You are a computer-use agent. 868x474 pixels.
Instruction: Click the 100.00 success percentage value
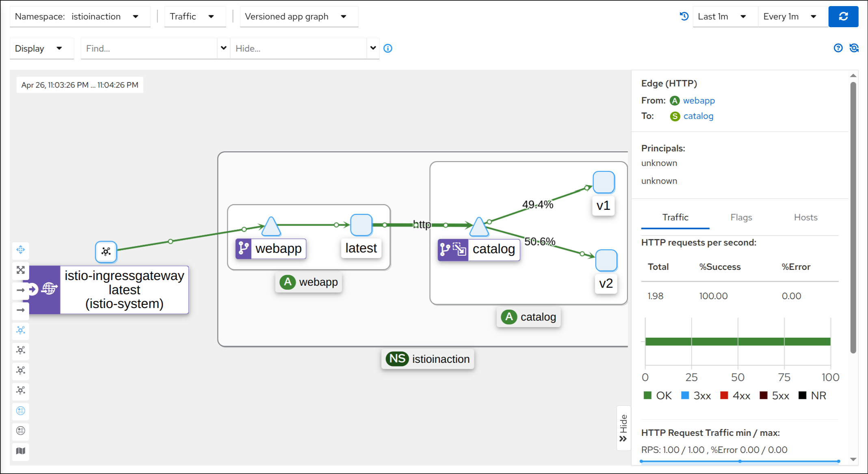713,296
